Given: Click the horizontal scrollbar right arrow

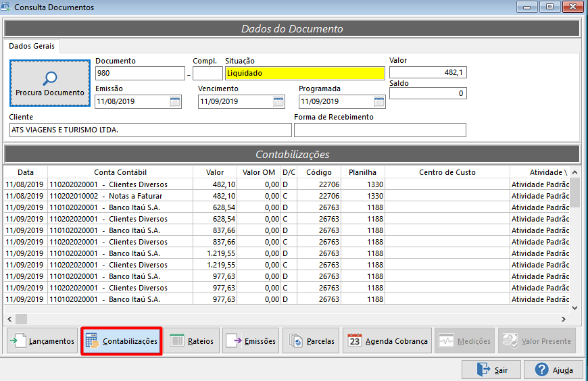Looking at the screenshot, I should coord(563,319).
